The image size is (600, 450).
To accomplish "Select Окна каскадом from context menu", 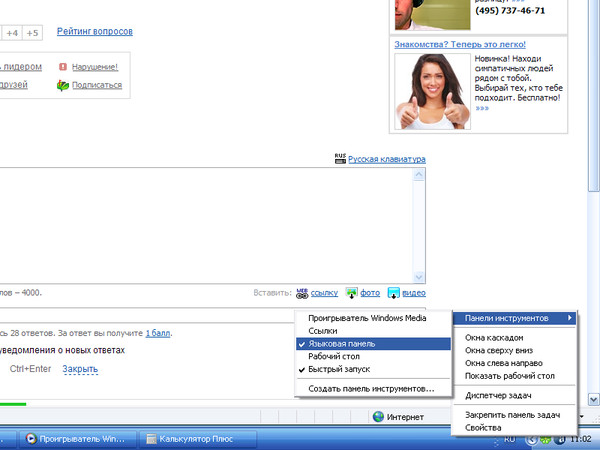I will tap(514, 338).
